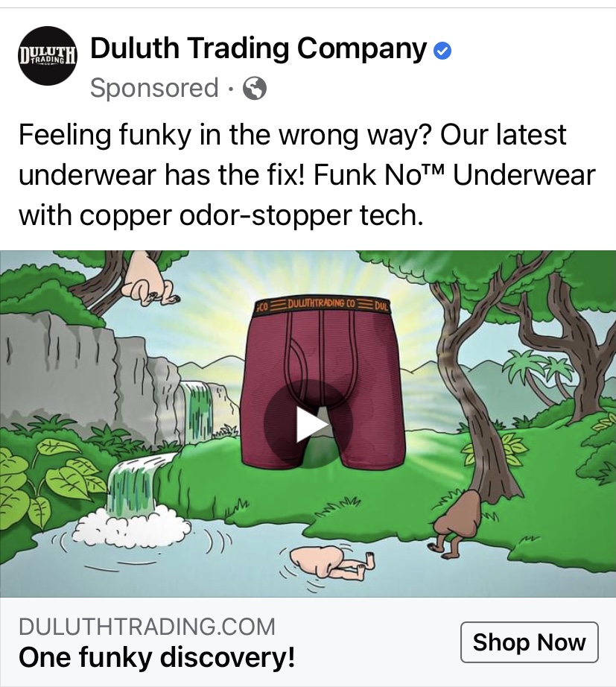The height and width of the screenshot is (687, 616).
Task: Click the ad text about Funk No Underwear
Action: (307, 175)
